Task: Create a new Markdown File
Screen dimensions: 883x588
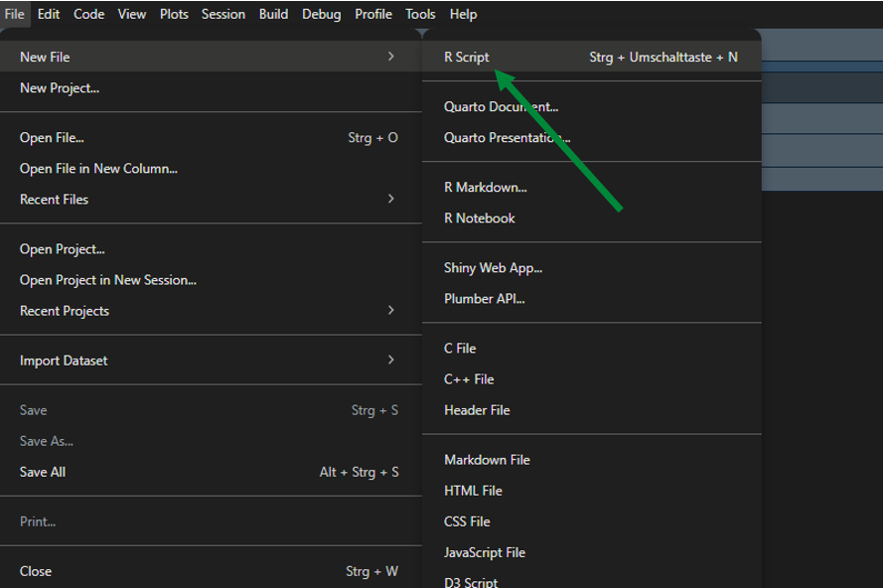Action: click(592, 460)
